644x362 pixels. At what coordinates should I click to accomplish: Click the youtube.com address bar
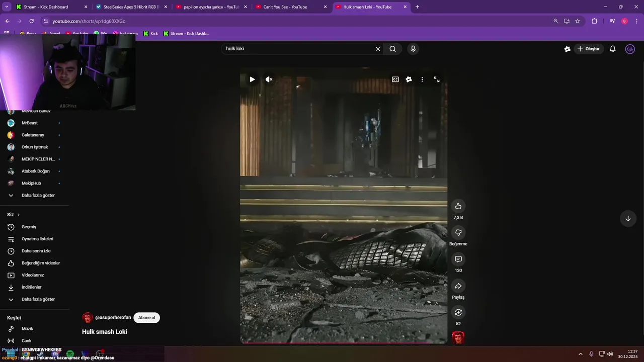(297, 21)
